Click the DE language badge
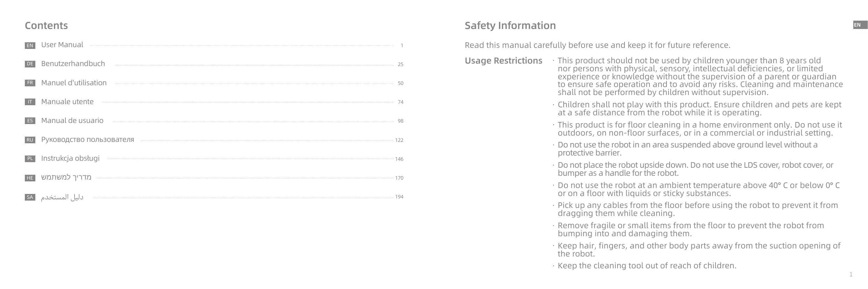 click(30, 64)
